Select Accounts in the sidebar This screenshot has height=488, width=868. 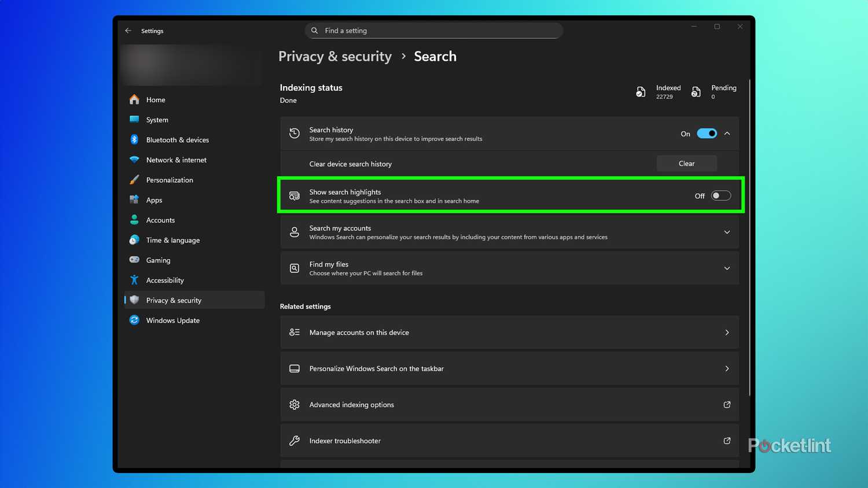[x=160, y=220]
